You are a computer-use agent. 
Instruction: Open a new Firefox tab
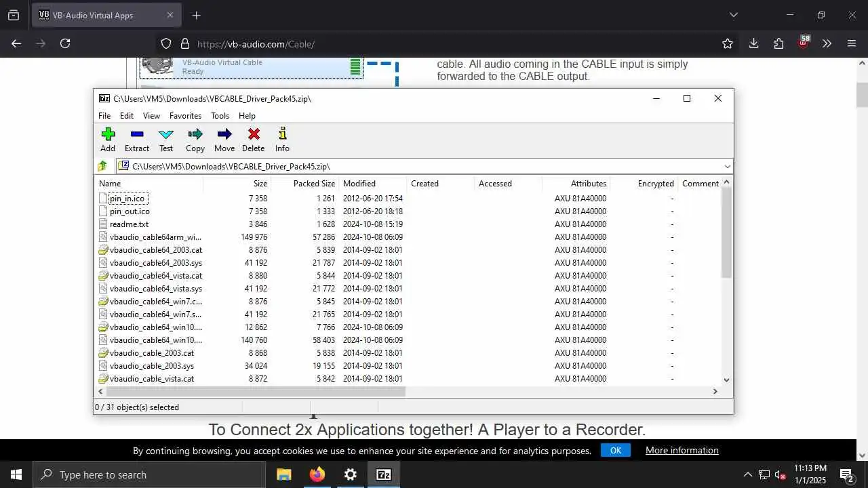coord(196,15)
